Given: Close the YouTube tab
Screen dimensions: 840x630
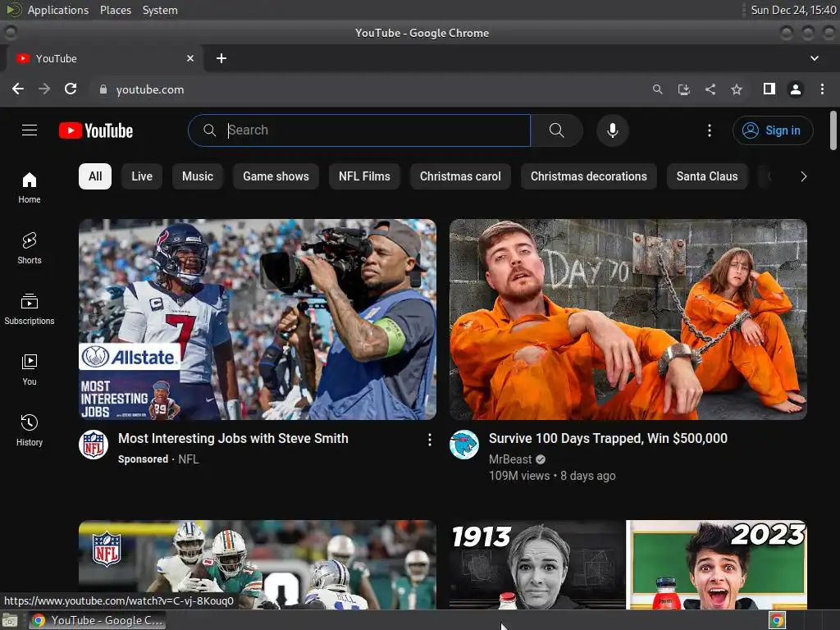Looking at the screenshot, I should coord(190,58).
